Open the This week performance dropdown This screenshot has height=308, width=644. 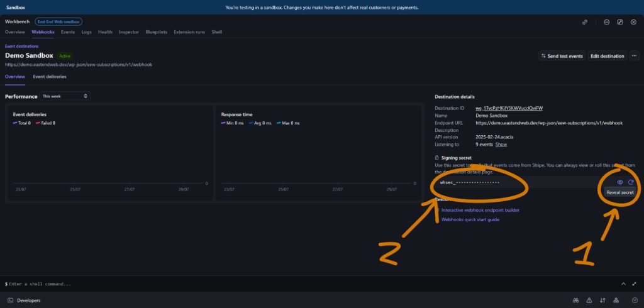click(65, 96)
